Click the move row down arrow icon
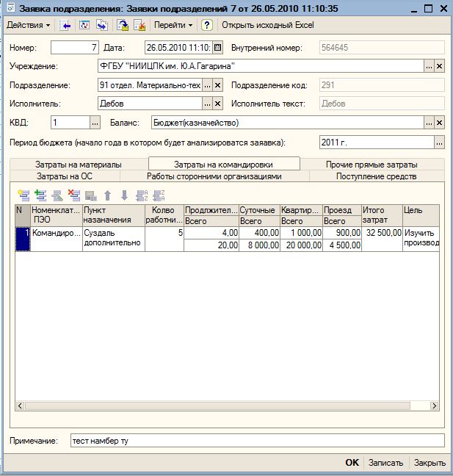The image size is (453, 476). 124,195
